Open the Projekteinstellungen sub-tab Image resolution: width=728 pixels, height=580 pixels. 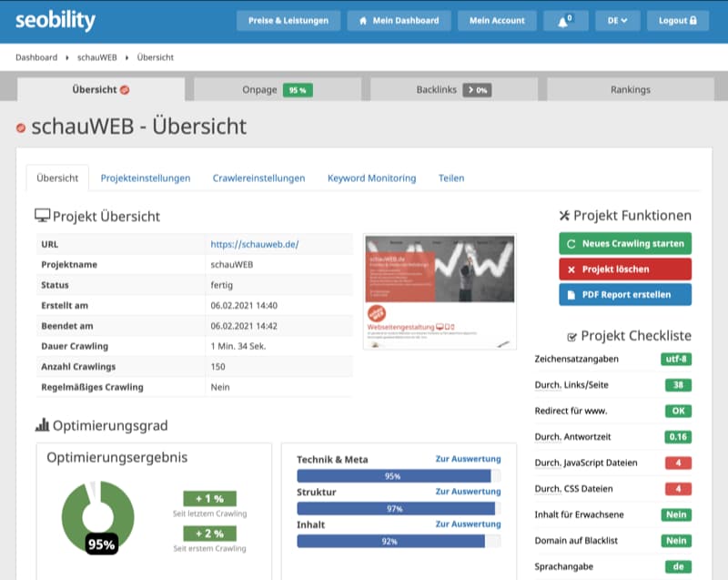coord(146,178)
